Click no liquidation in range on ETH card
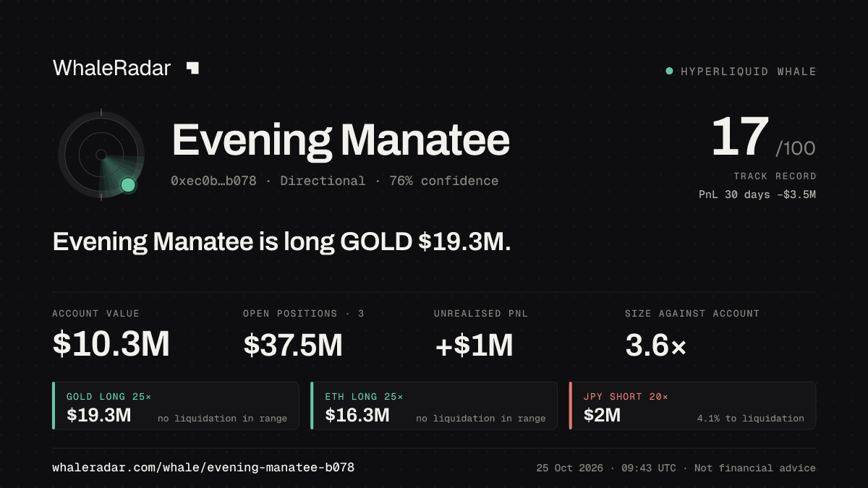868x488 pixels. pos(481,419)
